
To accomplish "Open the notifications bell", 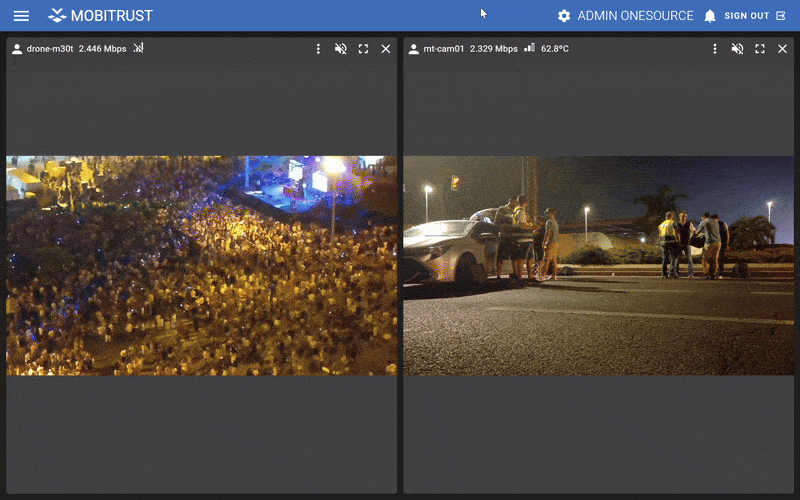I will point(710,16).
